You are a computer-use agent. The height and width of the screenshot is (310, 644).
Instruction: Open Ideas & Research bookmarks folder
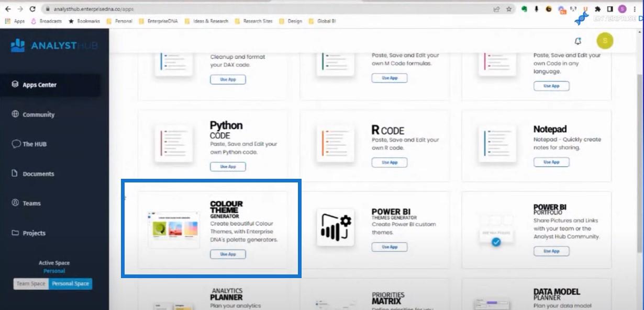coord(206,21)
